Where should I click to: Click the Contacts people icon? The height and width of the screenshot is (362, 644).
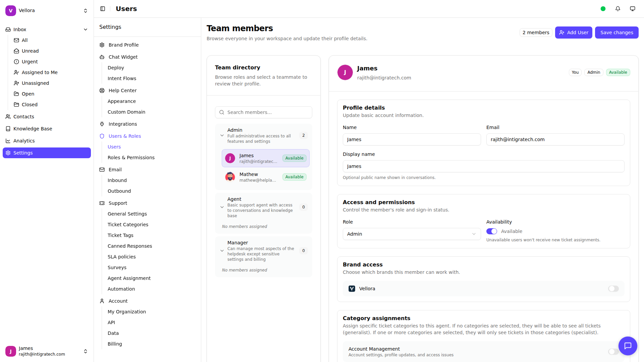tap(8, 117)
